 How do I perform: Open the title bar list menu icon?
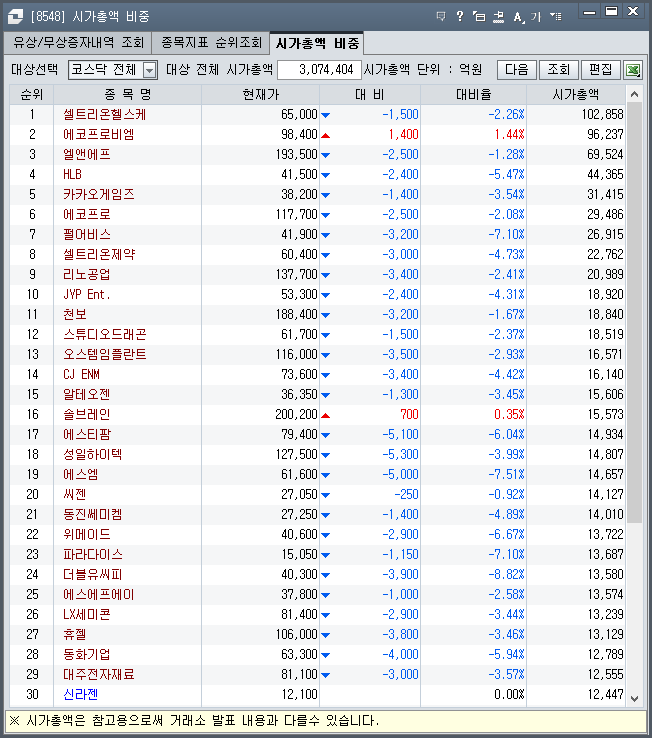555,17
